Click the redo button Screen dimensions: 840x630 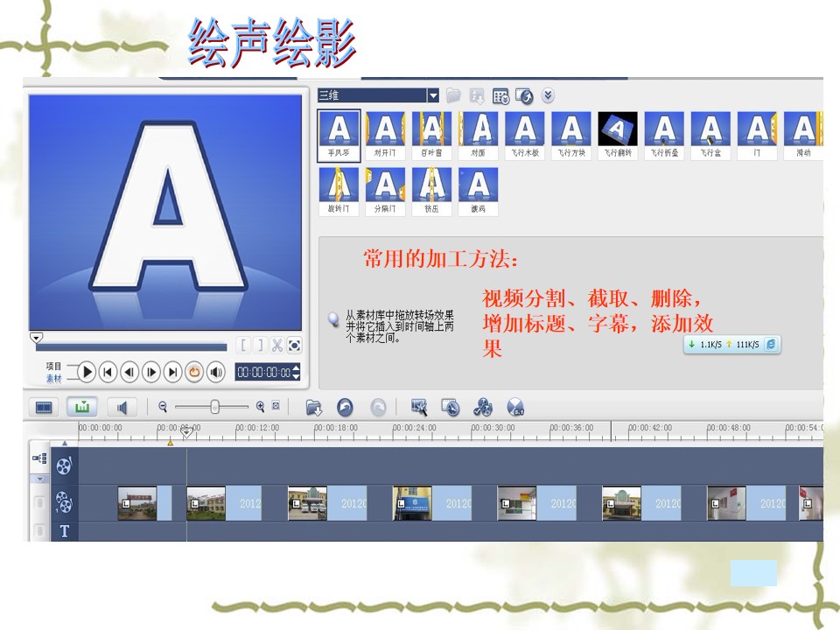coord(378,408)
